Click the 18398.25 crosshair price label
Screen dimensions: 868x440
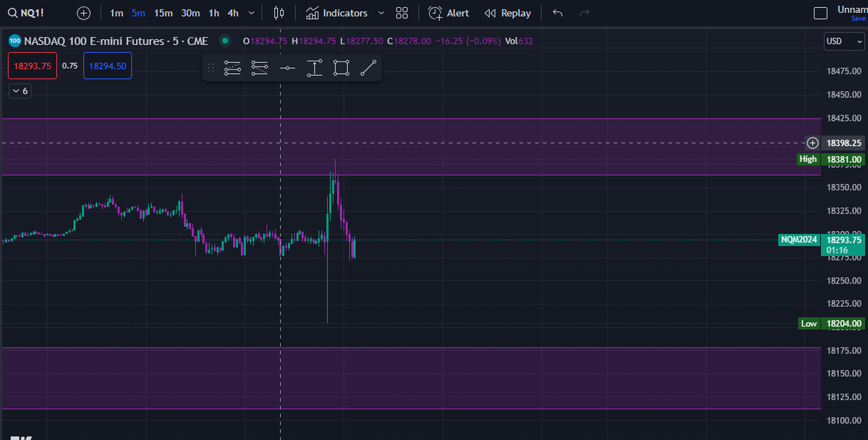click(x=843, y=143)
